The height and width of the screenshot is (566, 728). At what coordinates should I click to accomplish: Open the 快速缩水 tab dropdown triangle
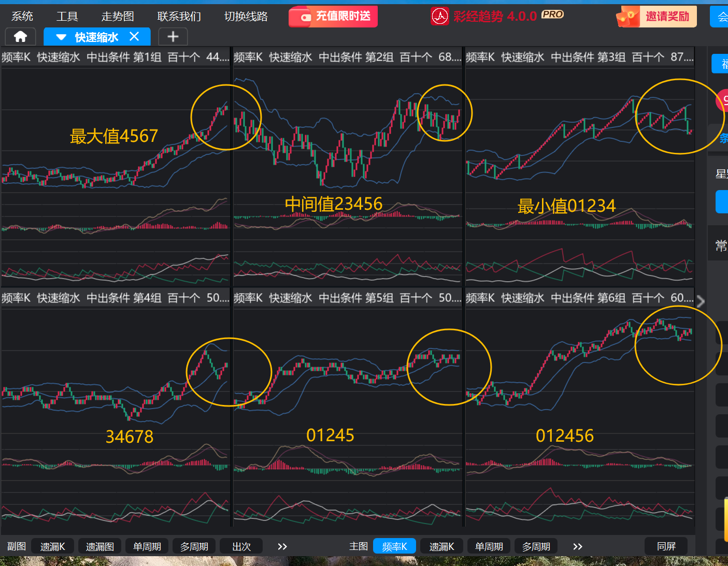(x=61, y=37)
